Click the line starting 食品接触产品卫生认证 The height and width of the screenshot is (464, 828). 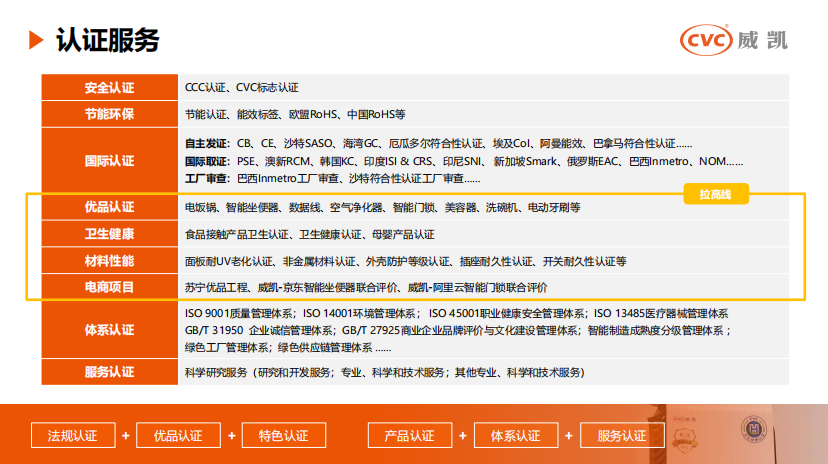tap(309, 234)
